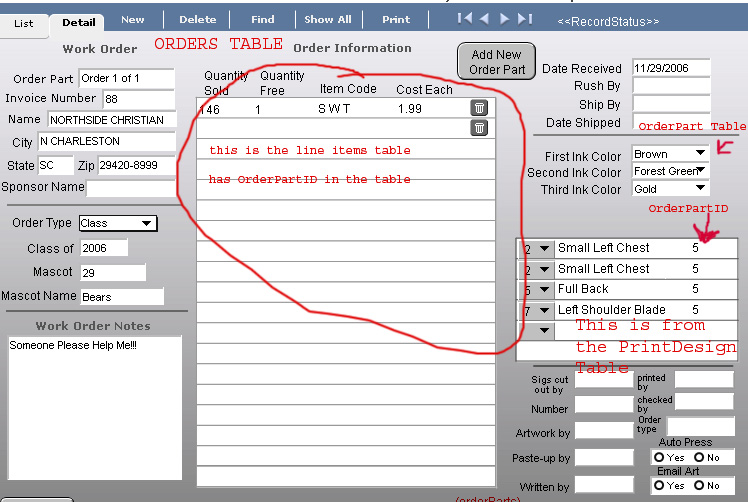Select No for Auto Press
748x502 pixels.
point(699,457)
